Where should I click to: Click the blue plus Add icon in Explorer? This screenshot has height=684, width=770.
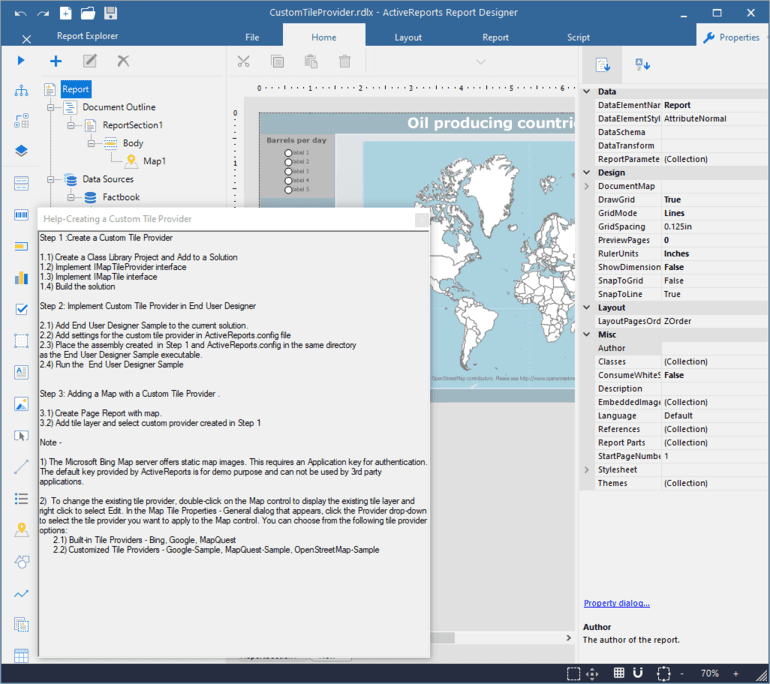(55, 61)
